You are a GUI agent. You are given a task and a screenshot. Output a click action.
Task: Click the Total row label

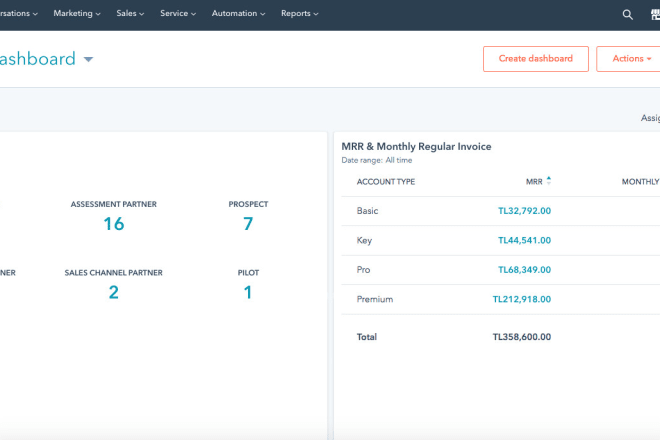(367, 337)
